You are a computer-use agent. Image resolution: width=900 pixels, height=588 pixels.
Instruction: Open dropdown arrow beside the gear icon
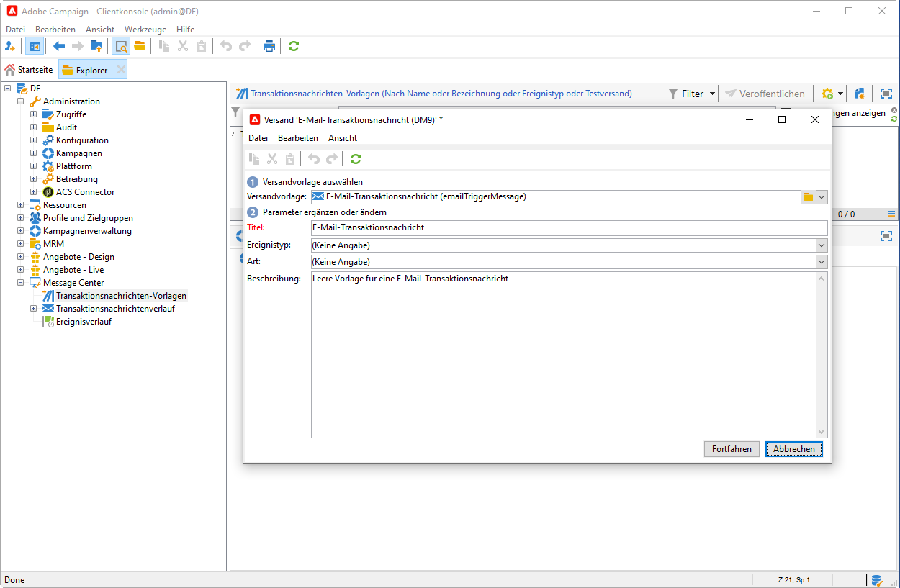point(840,94)
